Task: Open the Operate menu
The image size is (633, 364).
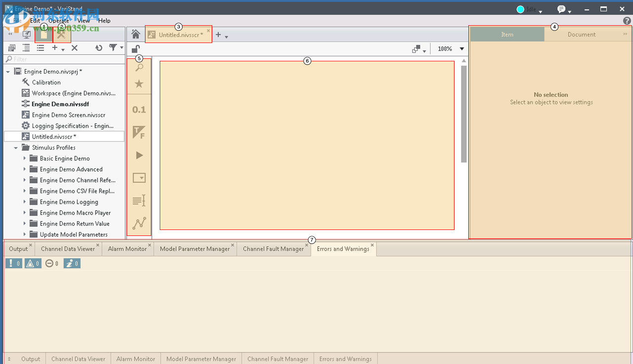Action: tap(59, 21)
